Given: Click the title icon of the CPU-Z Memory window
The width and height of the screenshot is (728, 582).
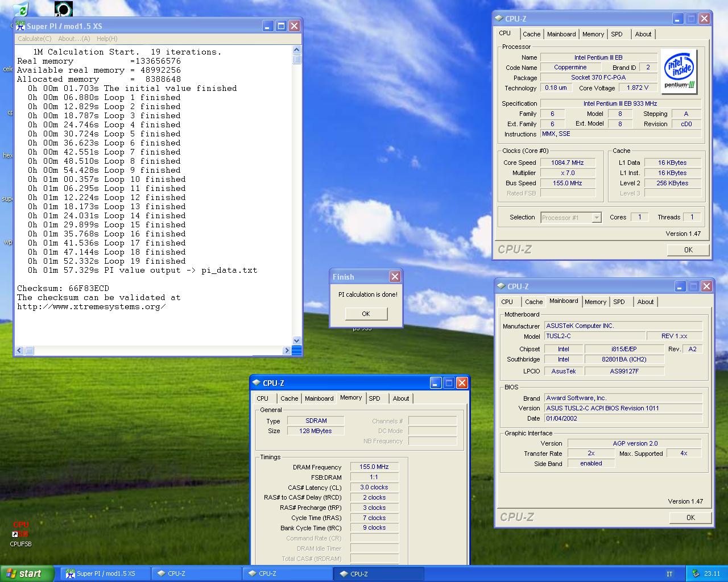Looking at the screenshot, I should point(257,383).
